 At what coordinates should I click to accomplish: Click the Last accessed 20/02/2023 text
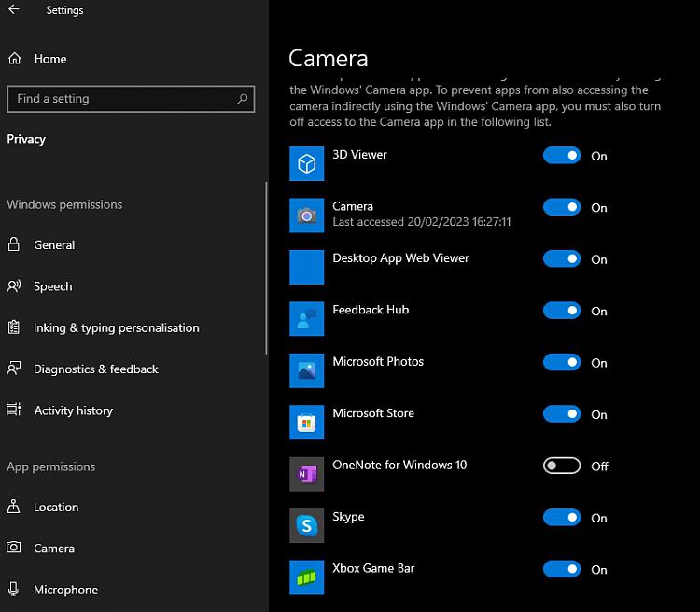(422, 222)
